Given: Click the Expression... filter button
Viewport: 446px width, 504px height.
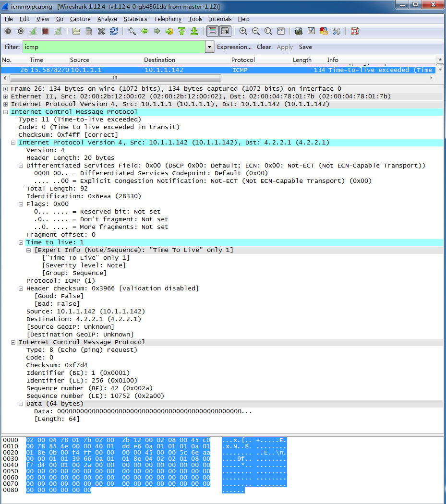Looking at the screenshot, I should [234, 47].
